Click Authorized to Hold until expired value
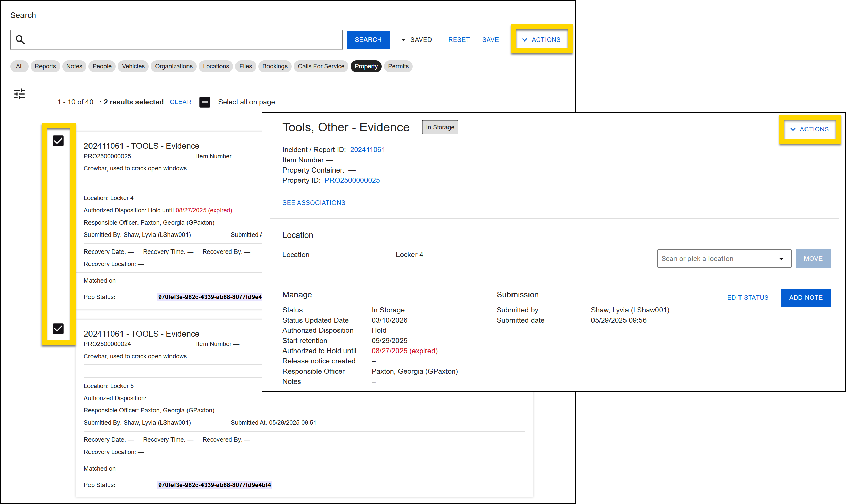 405,351
